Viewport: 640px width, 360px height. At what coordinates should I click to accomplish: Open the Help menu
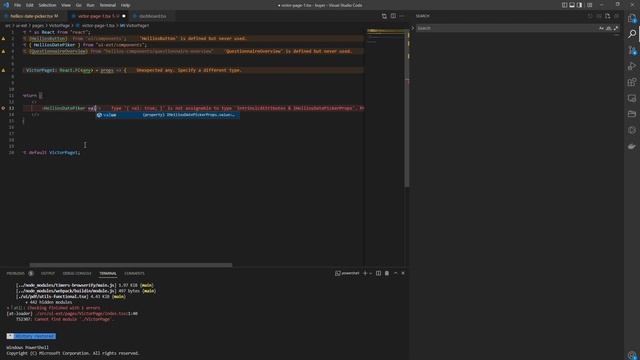tap(125, 5)
